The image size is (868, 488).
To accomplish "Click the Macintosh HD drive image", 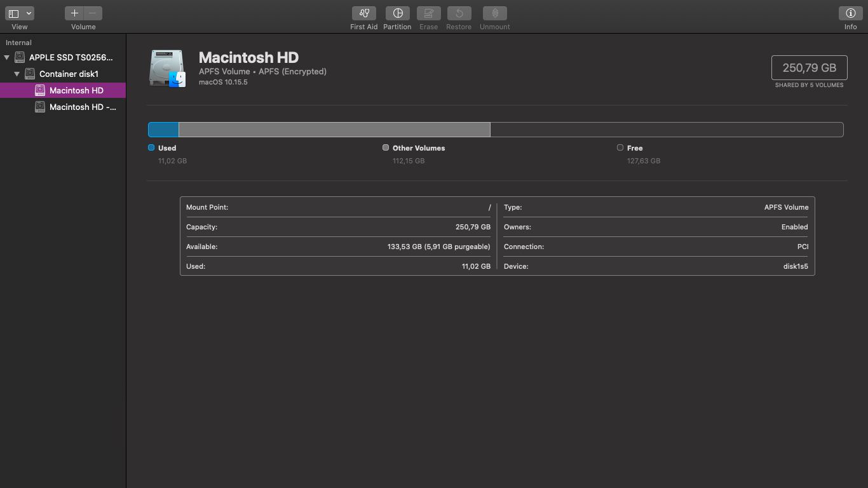I will pyautogui.click(x=168, y=68).
